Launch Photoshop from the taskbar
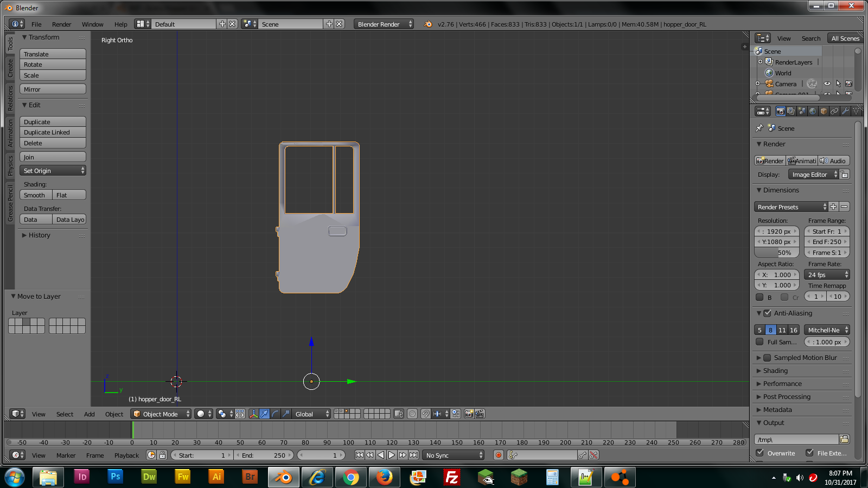The image size is (868, 488). (x=115, y=477)
